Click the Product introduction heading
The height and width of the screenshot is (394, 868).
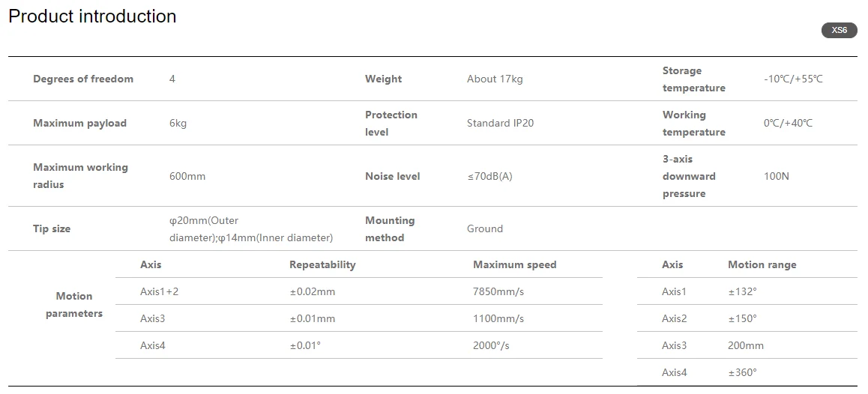[92, 16]
